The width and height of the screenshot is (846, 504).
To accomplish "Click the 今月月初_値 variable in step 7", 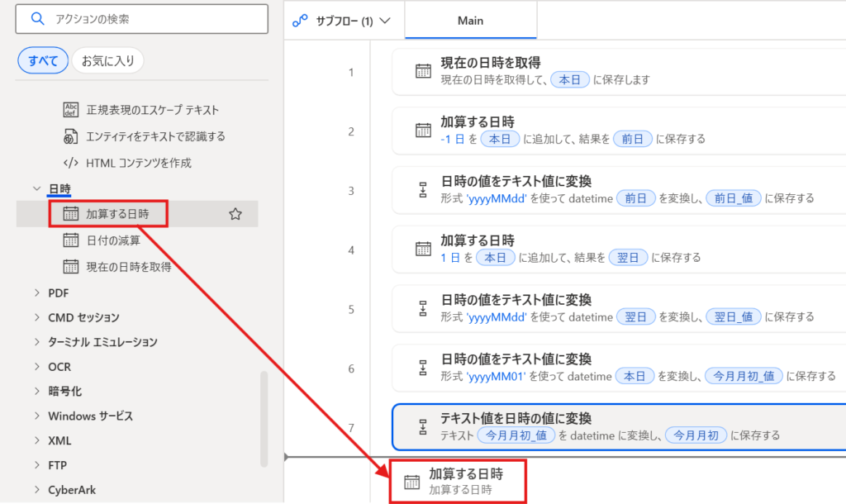I will coord(516,435).
